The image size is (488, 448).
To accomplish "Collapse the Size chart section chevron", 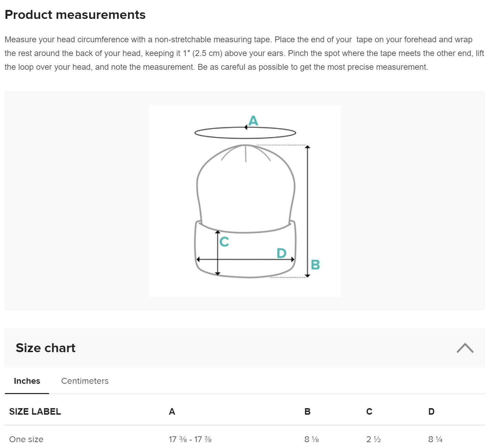I will click(x=465, y=348).
